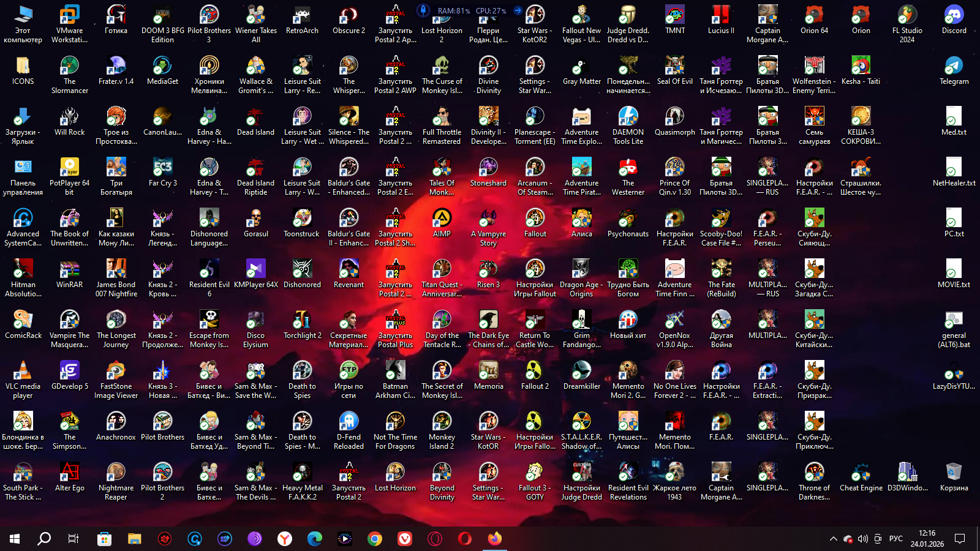Open the VMware Workstation desktop shortcut

pos(70,23)
